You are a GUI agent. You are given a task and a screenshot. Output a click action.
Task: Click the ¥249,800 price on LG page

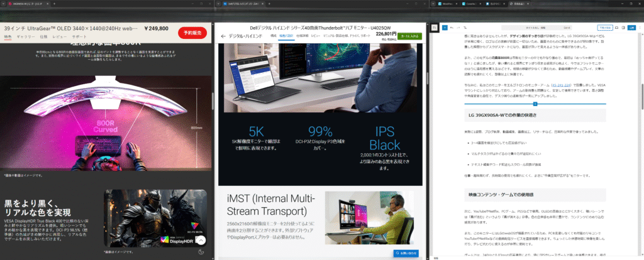(157, 29)
